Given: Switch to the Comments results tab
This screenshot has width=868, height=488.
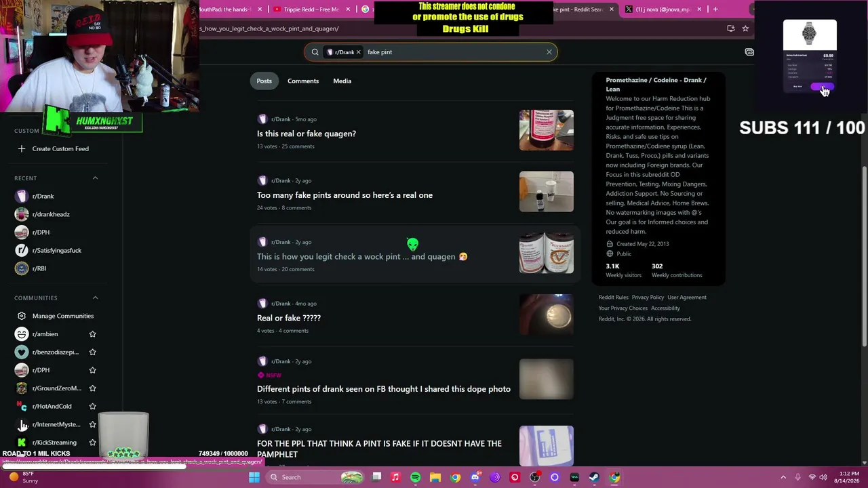Looking at the screenshot, I should point(303,81).
